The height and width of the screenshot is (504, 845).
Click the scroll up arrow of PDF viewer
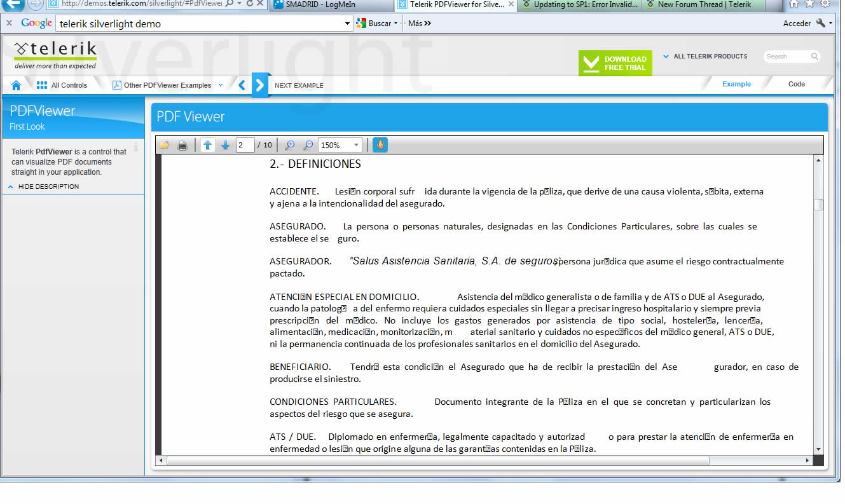tap(819, 160)
